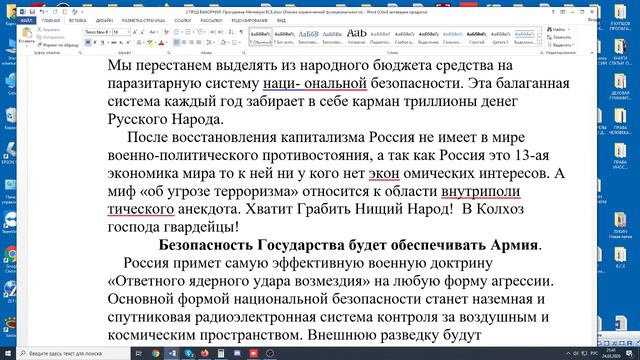Click the paragraph shading paint bucket
Screen dimensions: 640x360
[x=223, y=42]
